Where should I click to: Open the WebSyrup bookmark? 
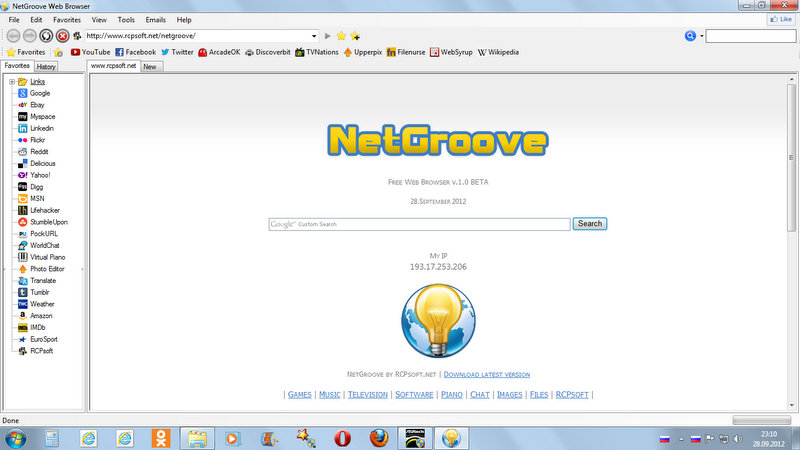[x=452, y=52]
